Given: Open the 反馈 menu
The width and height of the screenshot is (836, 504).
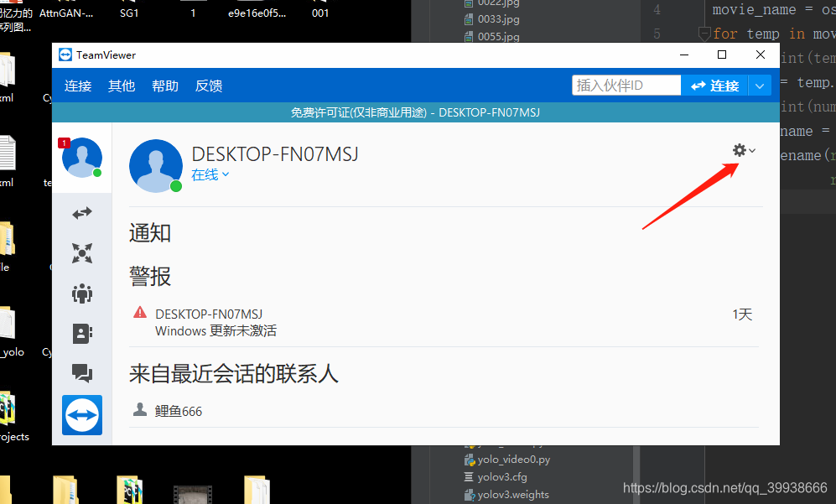Looking at the screenshot, I should coord(209,86).
